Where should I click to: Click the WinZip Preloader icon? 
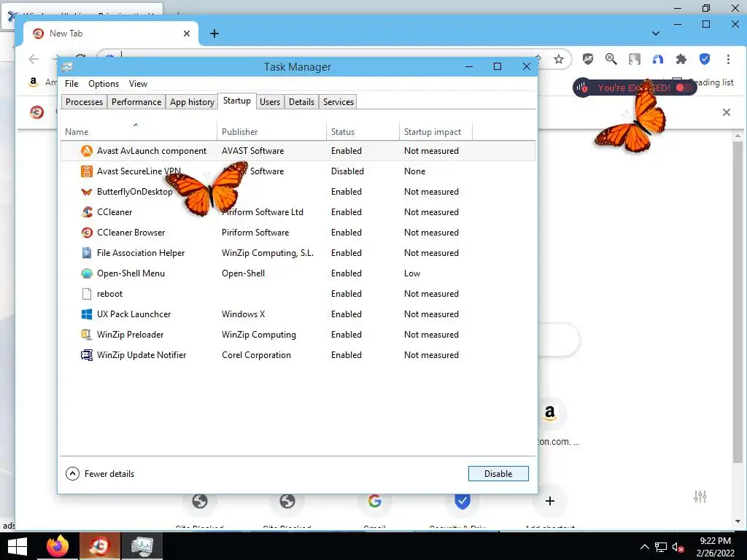(87, 335)
